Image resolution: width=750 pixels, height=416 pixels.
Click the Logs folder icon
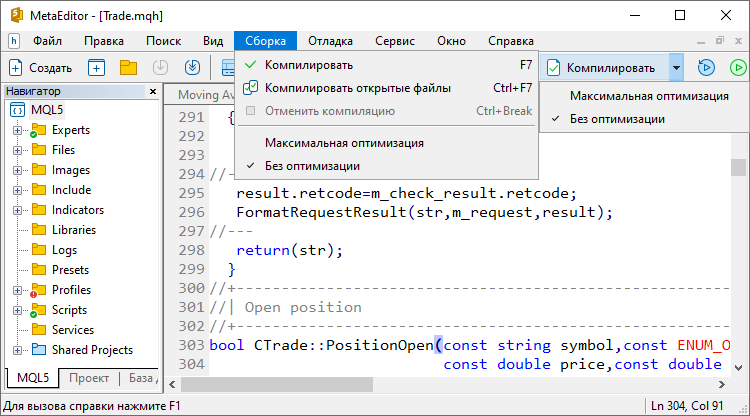point(39,250)
